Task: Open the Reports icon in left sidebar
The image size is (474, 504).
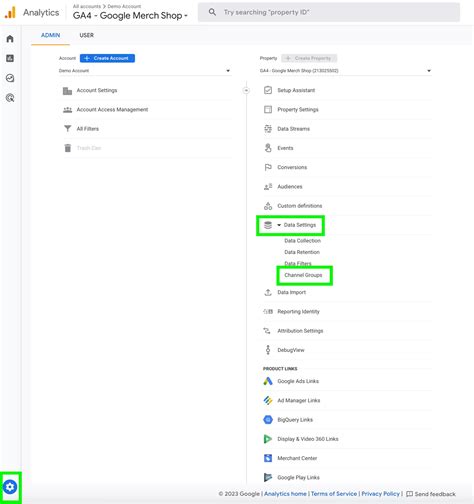Action: tap(10, 58)
